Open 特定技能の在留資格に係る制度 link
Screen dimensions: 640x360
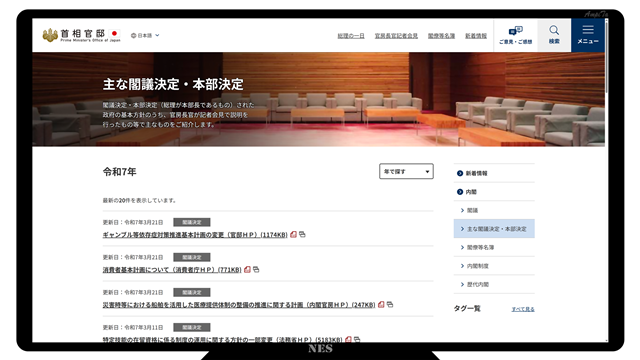pos(222,339)
